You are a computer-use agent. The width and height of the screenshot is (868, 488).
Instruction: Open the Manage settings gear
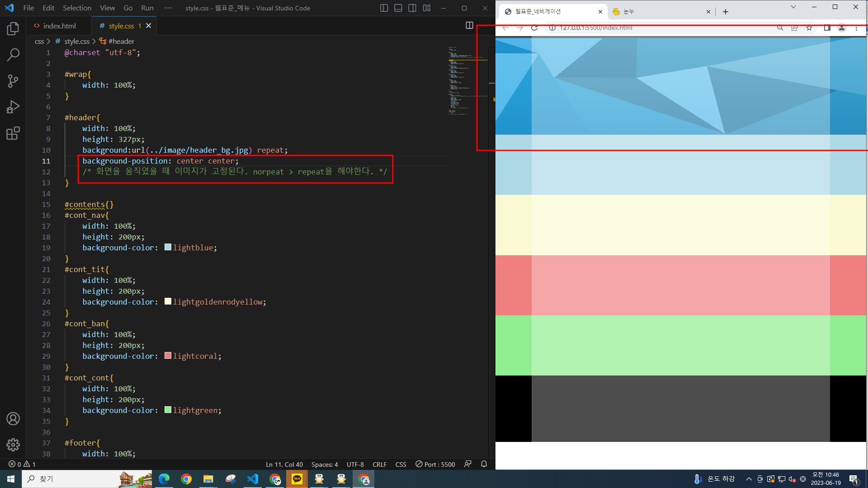(13, 445)
